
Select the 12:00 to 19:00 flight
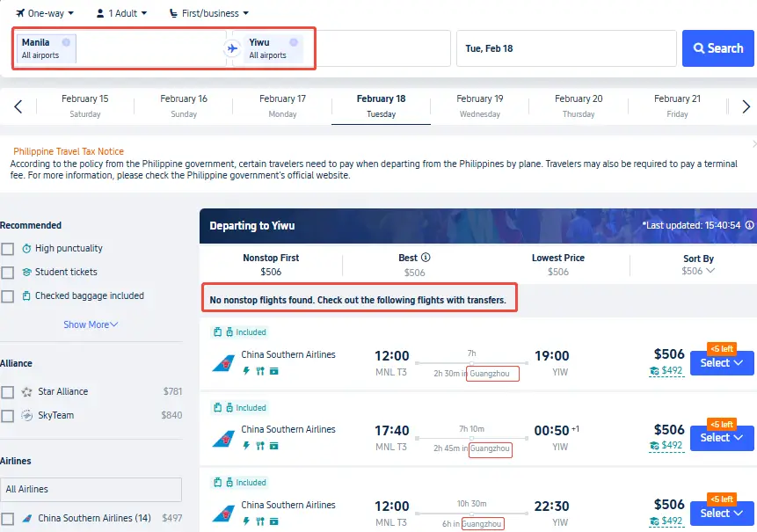click(x=721, y=363)
